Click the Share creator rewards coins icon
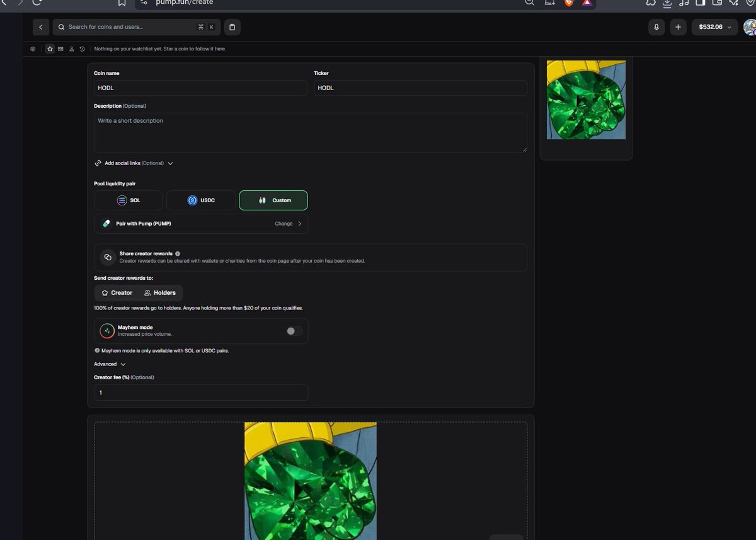The width and height of the screenshot is (756, 540). [108, 257]
